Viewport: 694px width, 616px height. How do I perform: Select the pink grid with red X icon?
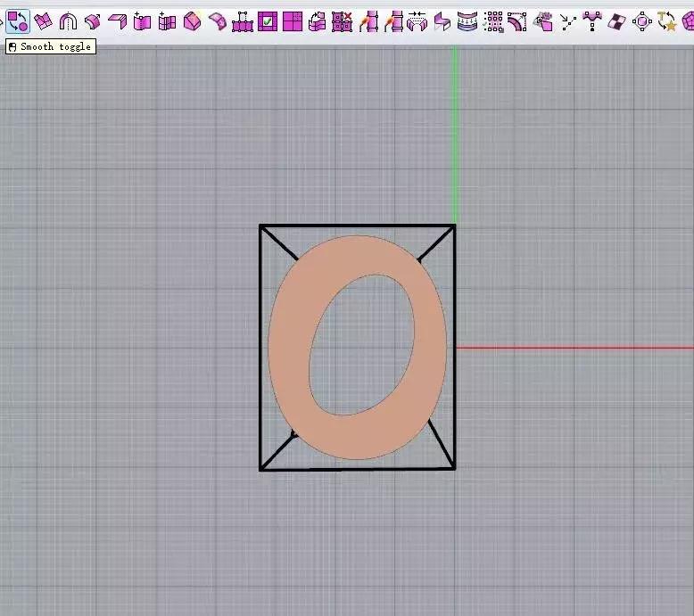(342, 21)
